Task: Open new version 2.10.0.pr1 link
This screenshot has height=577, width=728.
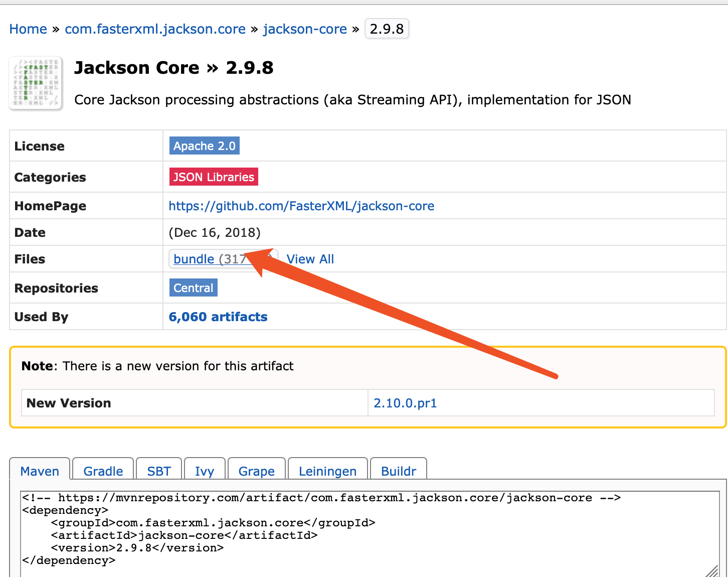Action: [x=405, y=403]
